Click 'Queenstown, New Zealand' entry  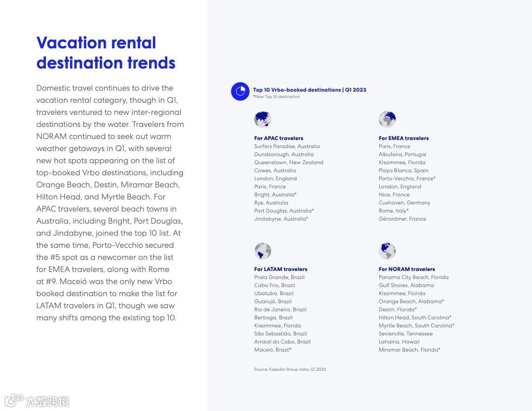pyautogui.click(x=289, y=162)
